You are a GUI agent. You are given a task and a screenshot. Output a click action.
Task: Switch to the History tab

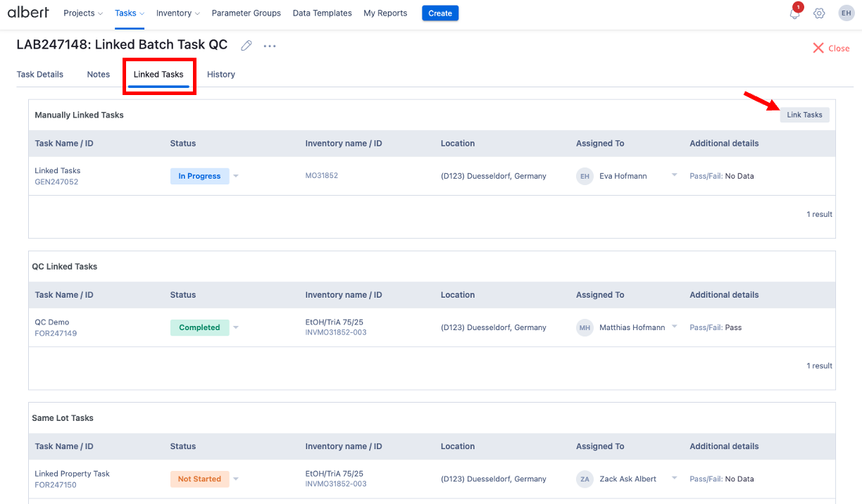(221, 75)
